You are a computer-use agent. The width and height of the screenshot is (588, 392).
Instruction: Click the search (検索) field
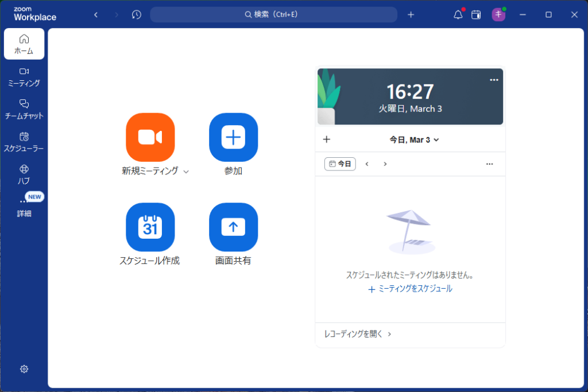(273, 15)
